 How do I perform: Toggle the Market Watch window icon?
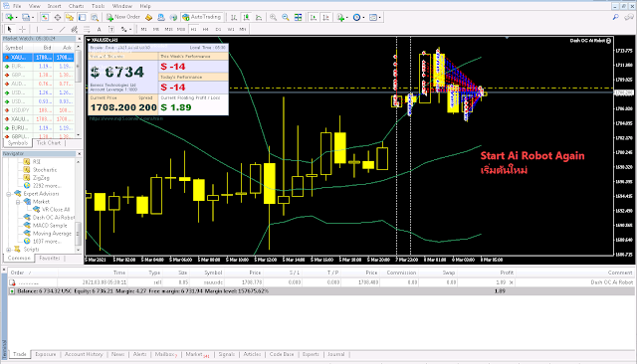point(45,17)
